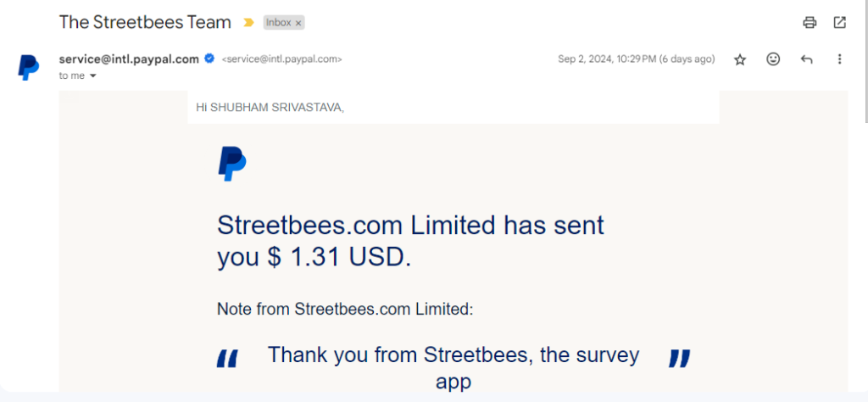Click the $ 1.31 USD payment headline

click(410, 242)
